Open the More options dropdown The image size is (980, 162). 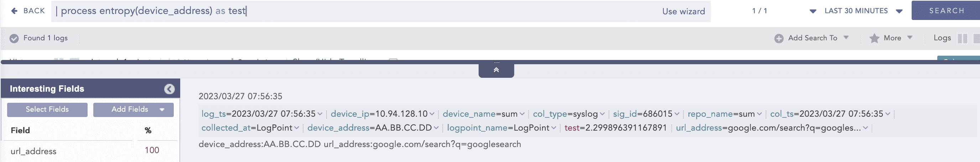(x=909, y=38)
